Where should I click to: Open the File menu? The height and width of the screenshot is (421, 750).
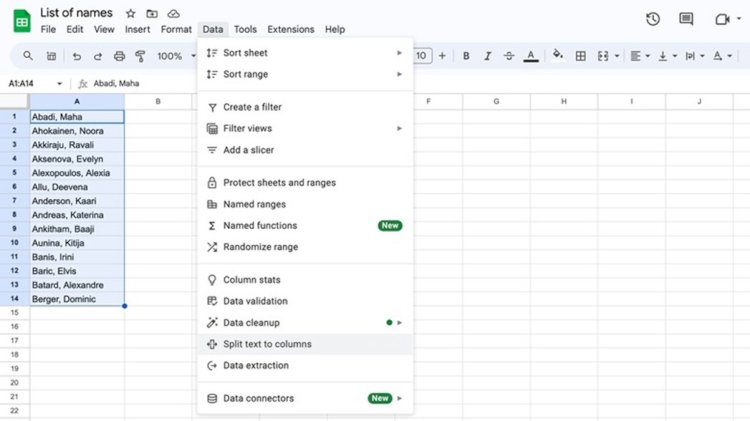pos(48,29)
